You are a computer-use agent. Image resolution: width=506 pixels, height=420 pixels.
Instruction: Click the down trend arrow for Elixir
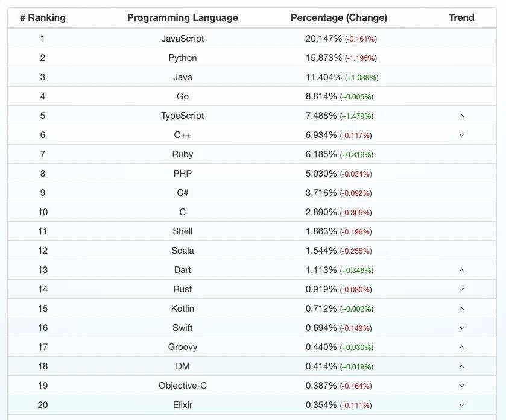[x=461, y=405]
